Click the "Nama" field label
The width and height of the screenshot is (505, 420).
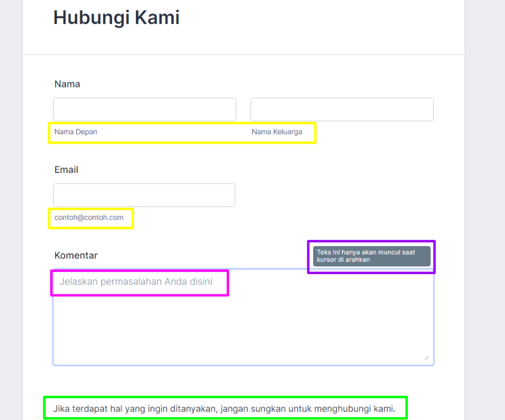(67, 84)
